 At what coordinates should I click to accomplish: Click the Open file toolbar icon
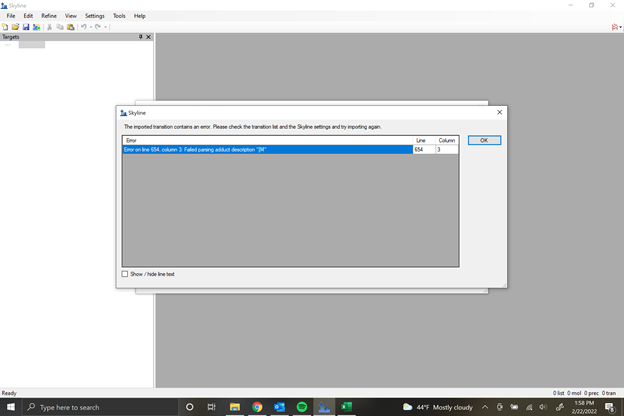click(16, 27)
